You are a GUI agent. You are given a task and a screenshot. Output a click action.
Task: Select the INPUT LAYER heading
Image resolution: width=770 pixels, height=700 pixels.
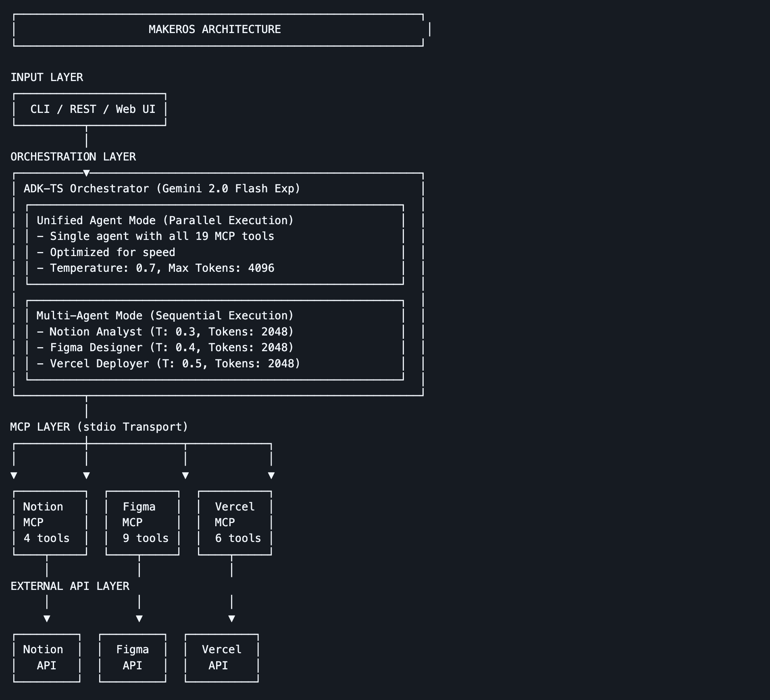pyautogui.click(x=47, y=77)
